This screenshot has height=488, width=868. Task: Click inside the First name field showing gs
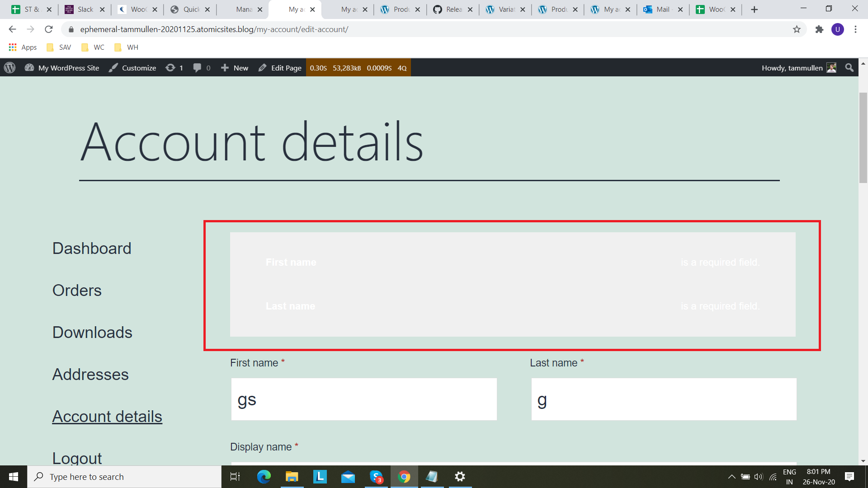click(x=363, y=399)
